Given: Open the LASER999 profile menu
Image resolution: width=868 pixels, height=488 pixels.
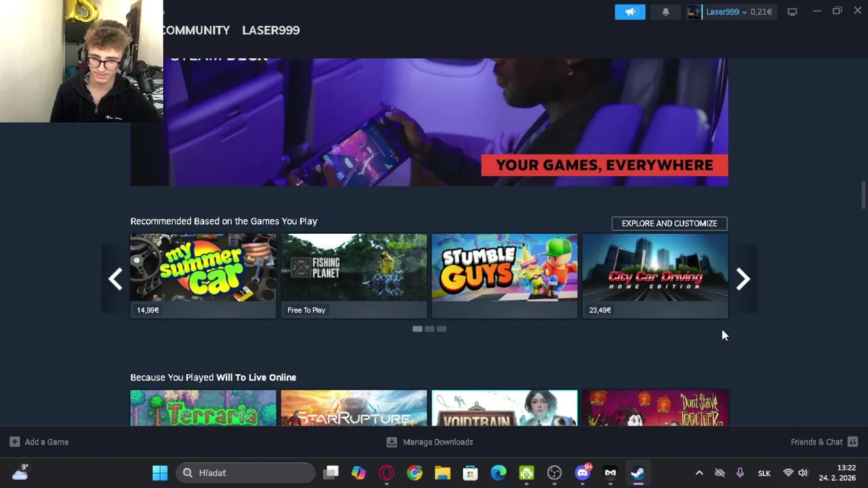Looking at the screenshot, I should point(271,30).
